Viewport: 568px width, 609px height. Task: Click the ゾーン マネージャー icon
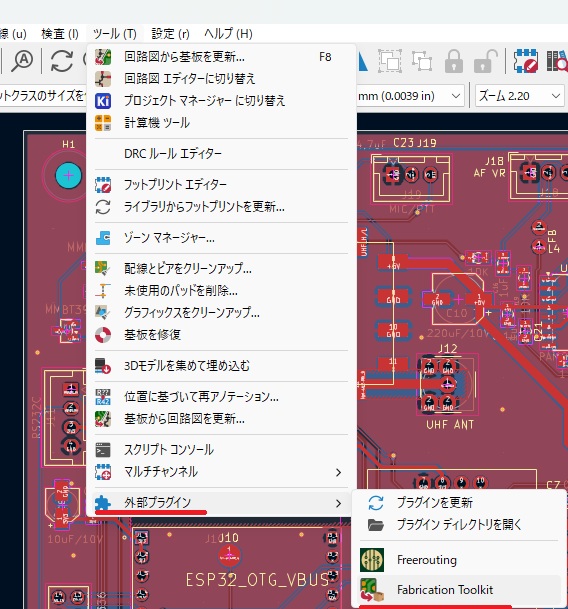pyautogui.click(x=103, y=238)
